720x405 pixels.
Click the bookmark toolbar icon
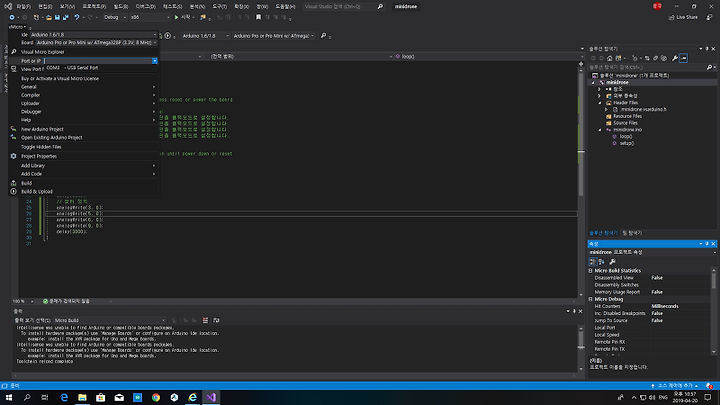259,17
